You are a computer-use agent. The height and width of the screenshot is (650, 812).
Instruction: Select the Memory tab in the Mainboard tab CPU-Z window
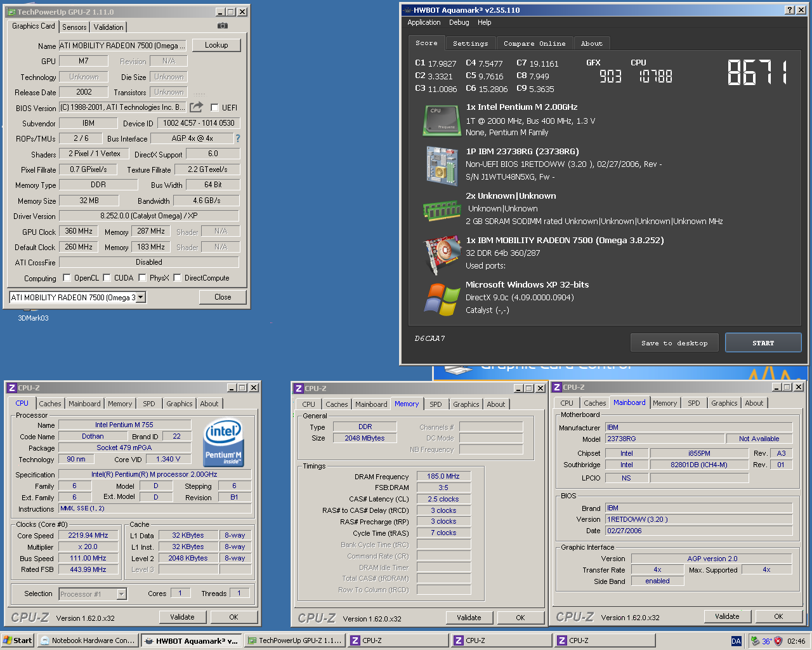pos(665,403)
